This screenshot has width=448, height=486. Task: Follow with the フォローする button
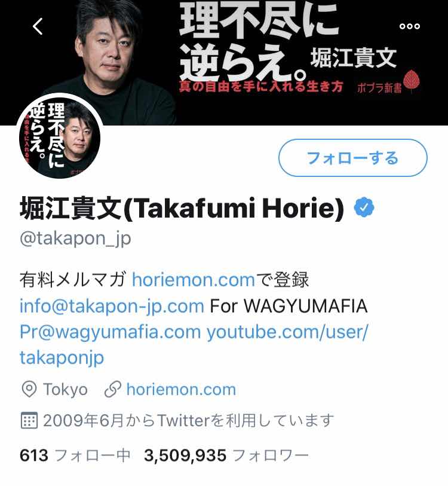tap(352, 158)
